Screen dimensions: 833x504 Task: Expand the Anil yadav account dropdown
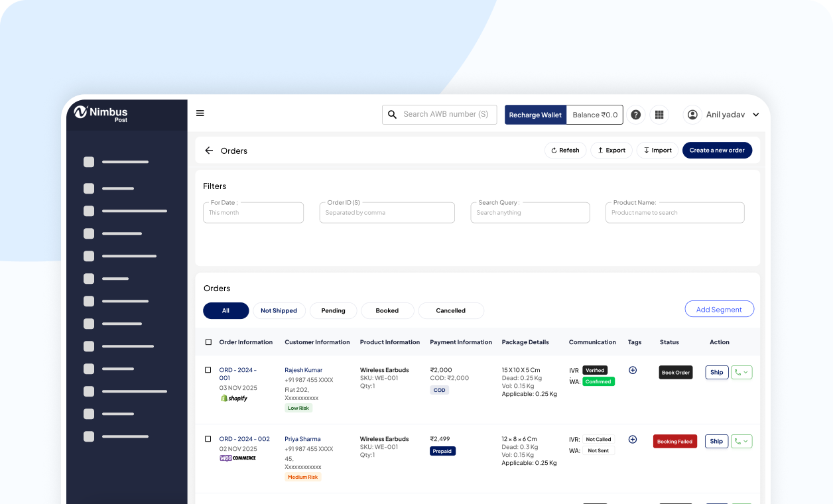tap(755, 115)
